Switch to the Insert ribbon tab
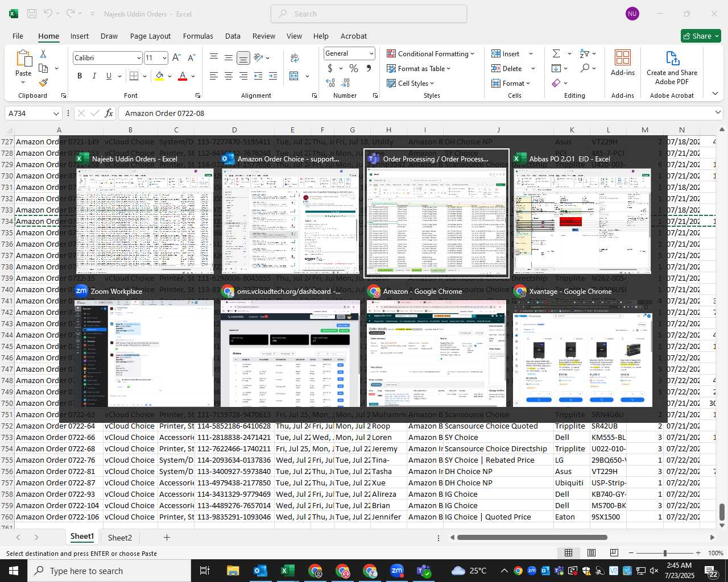This screenshot has width=728, height=582. click(x=80, y=36)
